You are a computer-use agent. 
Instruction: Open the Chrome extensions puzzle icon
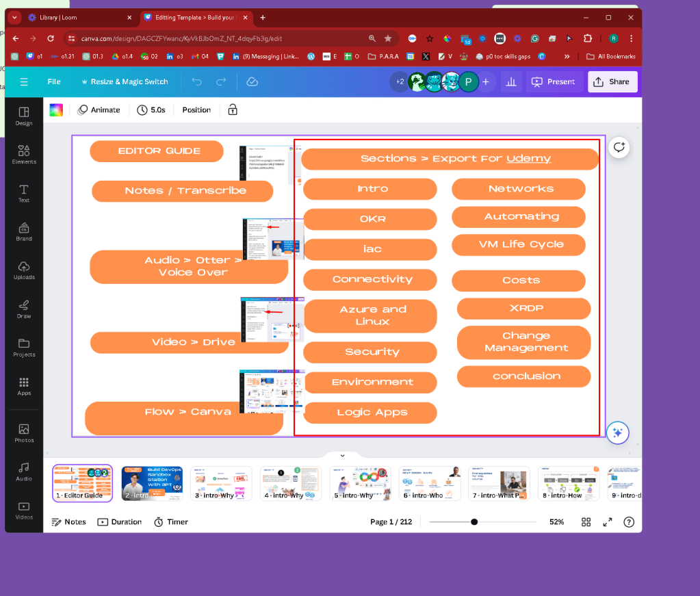point(588,38)
